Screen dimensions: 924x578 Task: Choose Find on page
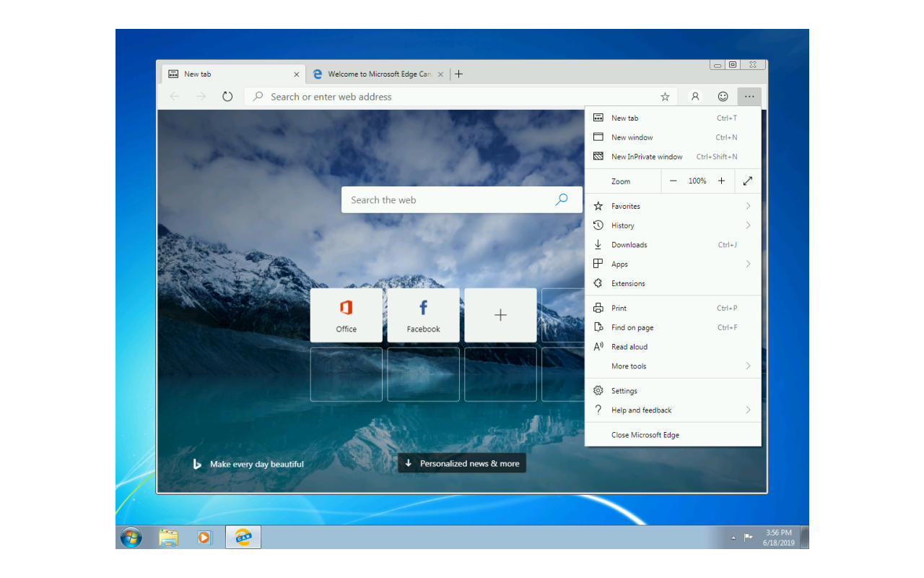673,328
